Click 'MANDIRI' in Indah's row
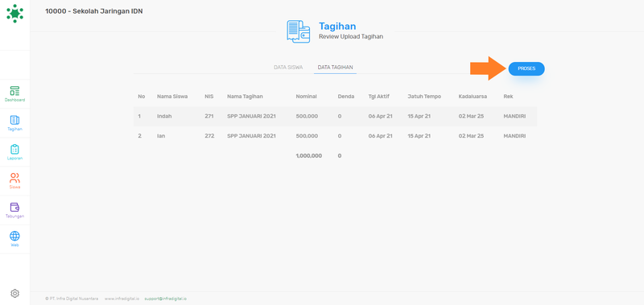 point(514,116)
